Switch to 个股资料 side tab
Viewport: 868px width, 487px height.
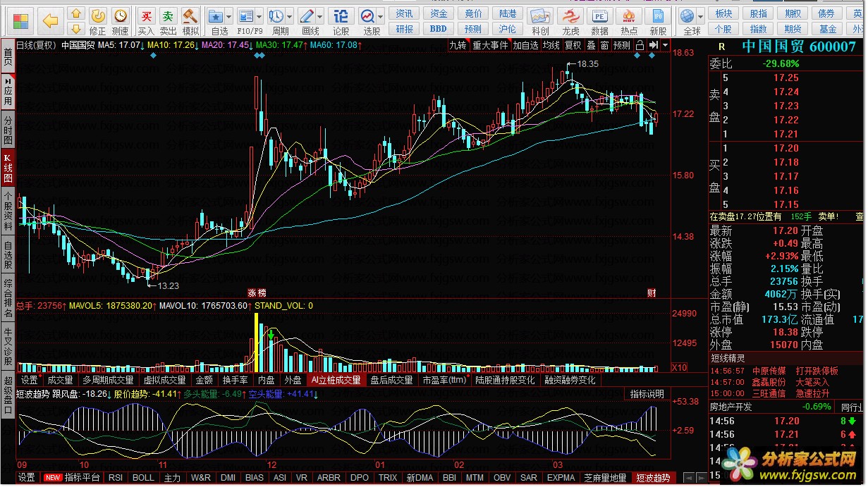point(8,211)
